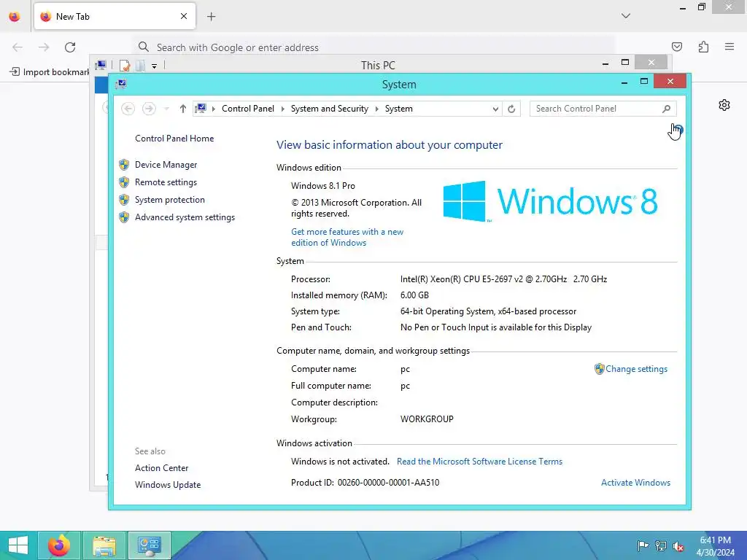This screenshot has width=747, height=560.
Task: Click Firefox back navigation arrow
Action: [18, 47]
